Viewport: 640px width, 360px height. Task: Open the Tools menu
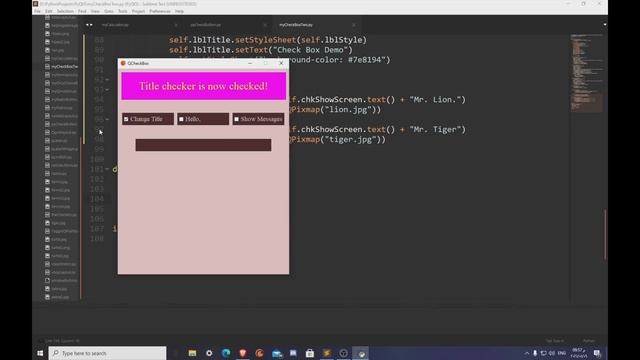122,11
